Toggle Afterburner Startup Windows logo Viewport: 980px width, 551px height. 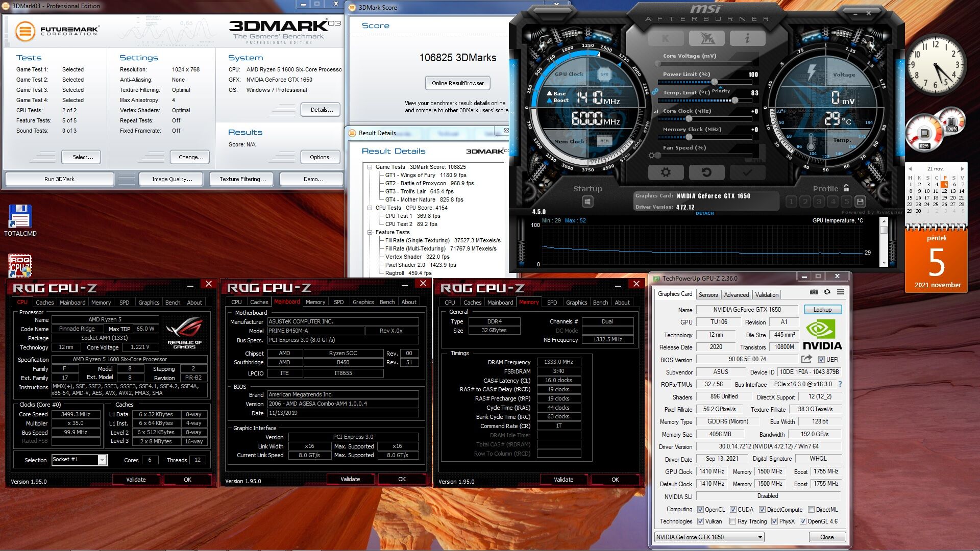(587, 202)
